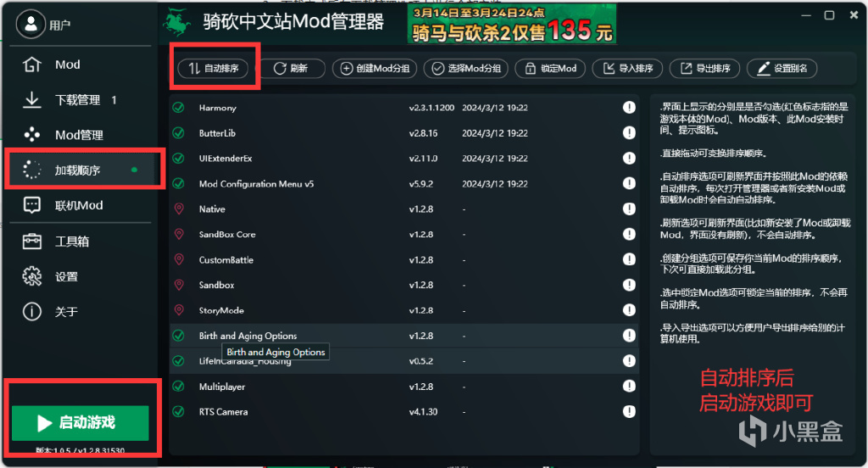
Task: Open 工具箱 toolbox sidebar item
Action: click(81, 242)
